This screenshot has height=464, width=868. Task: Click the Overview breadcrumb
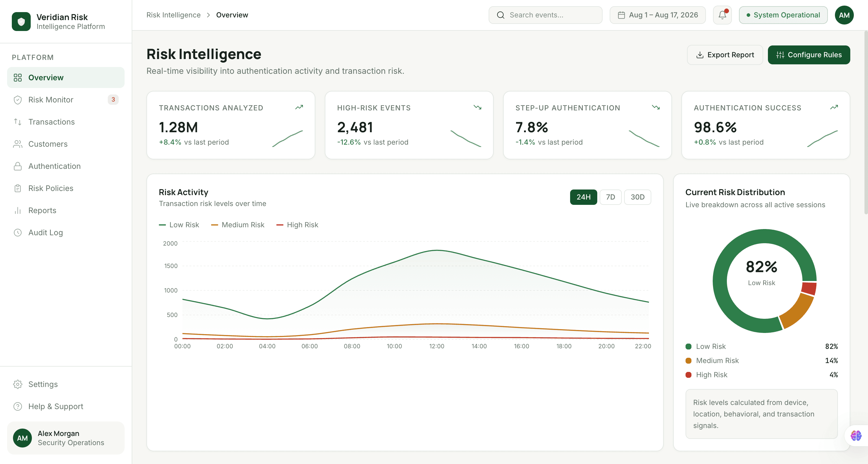point(232,15)
